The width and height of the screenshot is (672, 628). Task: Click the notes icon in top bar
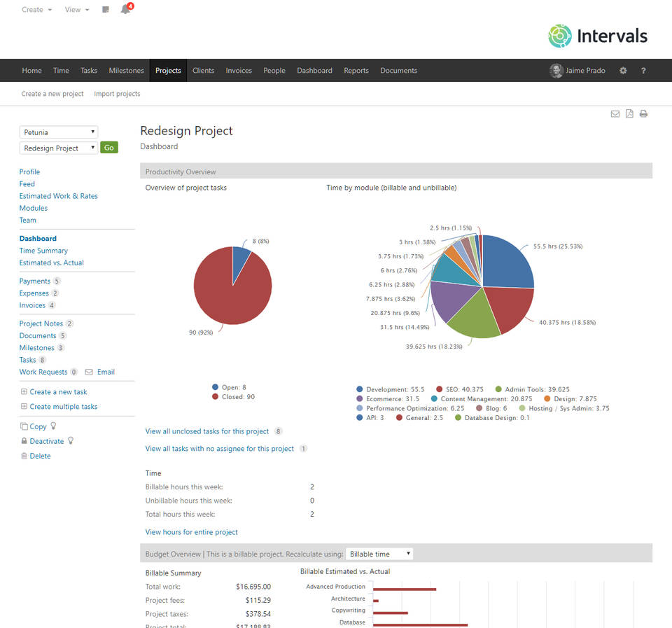coord(105,10)
